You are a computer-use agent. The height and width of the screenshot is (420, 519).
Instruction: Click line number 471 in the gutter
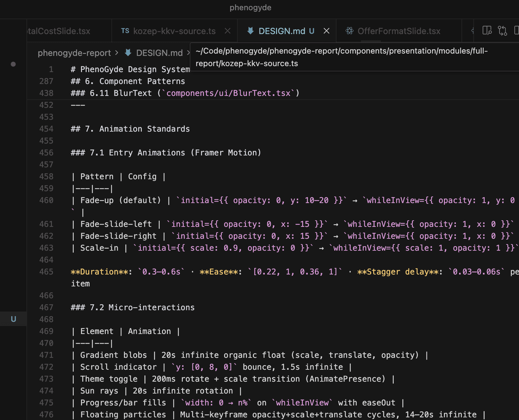point(46,355)
